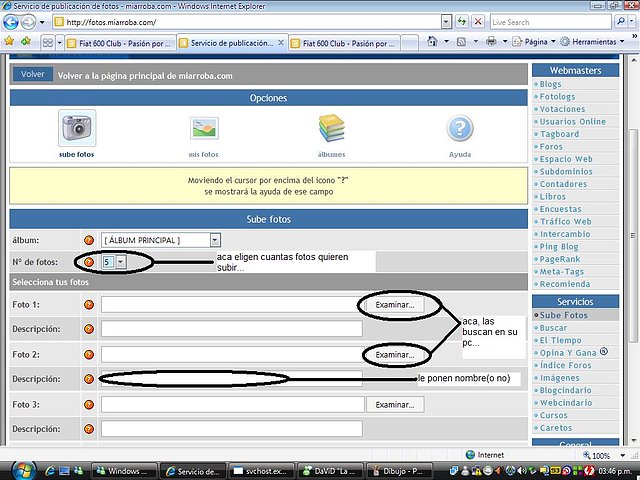
Task: Open the Print dropdown arrow
Action: [x=505, y=42]
